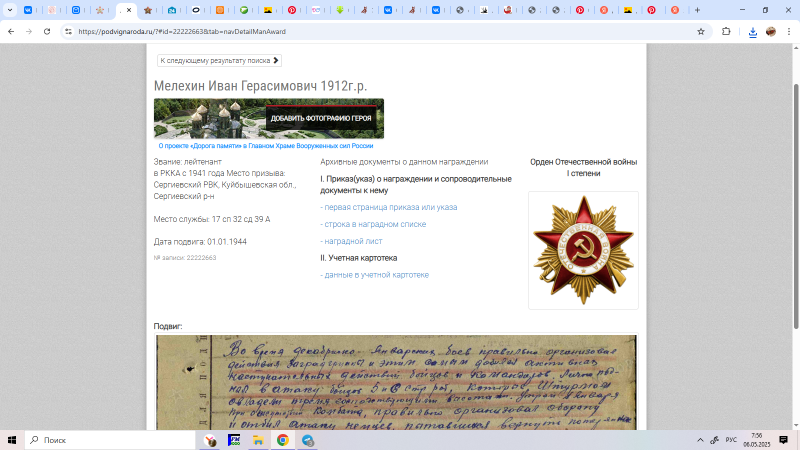Open данные в учетной картотеке link
Viewport: 800px width, 450px height.
pyautogui.click(x=374, y=274)
